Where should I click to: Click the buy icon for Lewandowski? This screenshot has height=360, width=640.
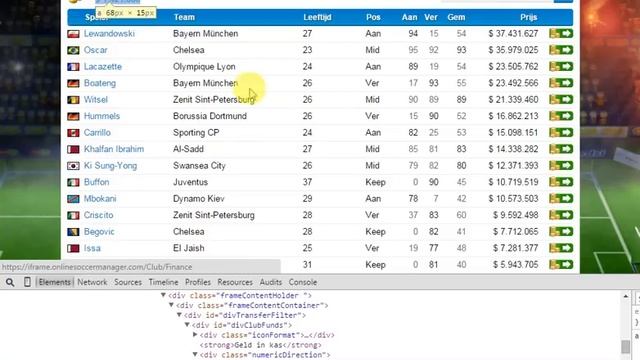pos(561,33)
